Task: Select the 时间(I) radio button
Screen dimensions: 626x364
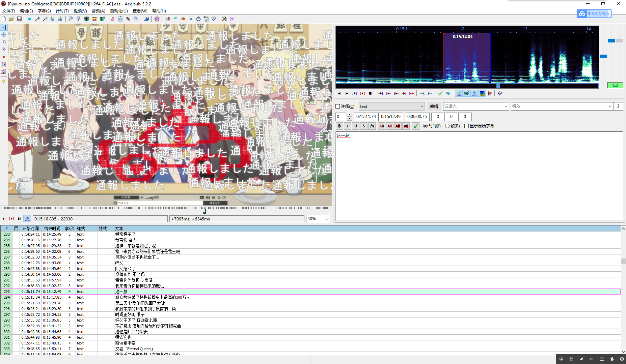Action: (425, 126)
